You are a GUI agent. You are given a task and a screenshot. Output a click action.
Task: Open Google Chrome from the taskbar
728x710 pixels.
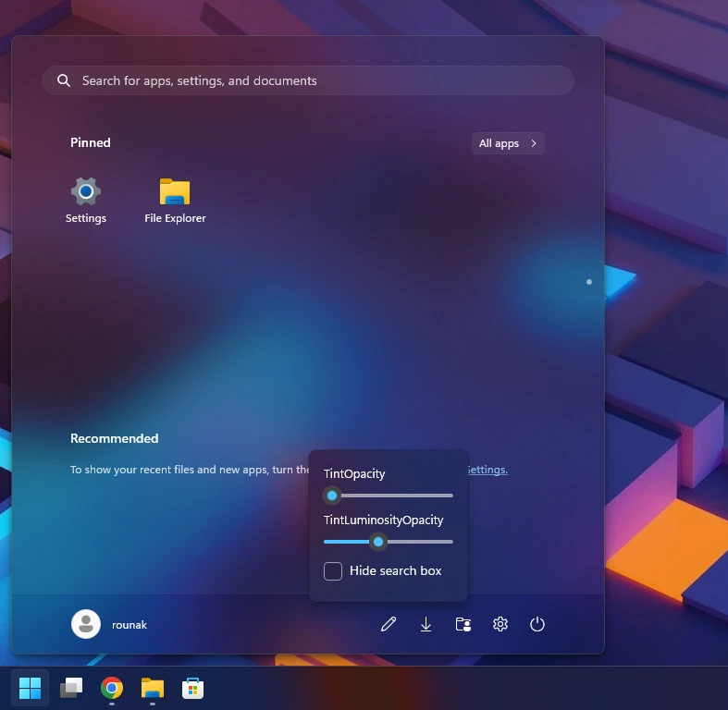click(x=112, y=688)
